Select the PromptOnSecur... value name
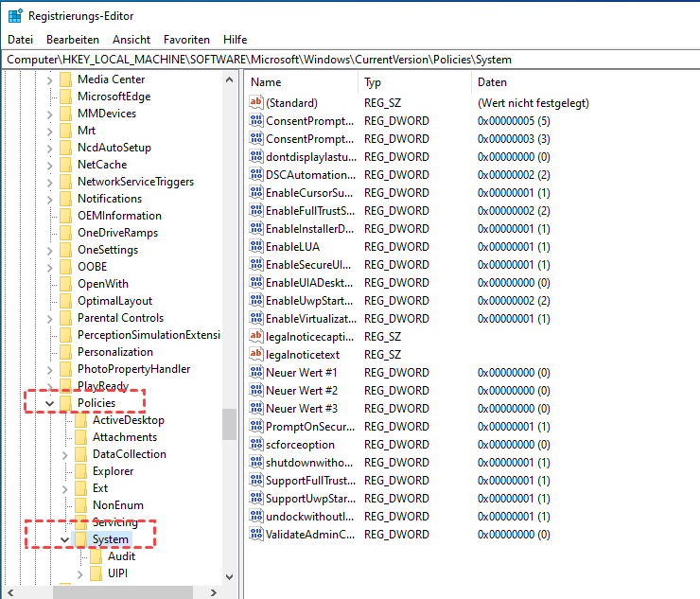This screenshot has height=599, width=700. pos(310,427)
